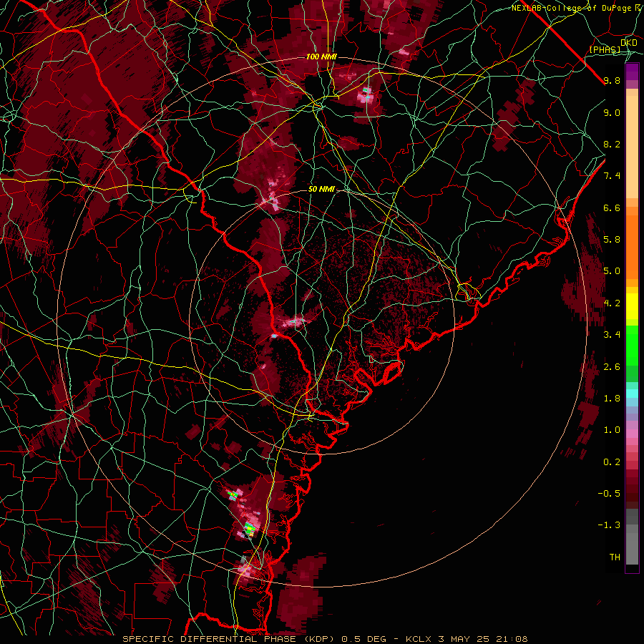Viewport: 644px width, 644px height.
Task: Click the 1.8 scale value
Action: pyautogui.click(x=612, y=399)
